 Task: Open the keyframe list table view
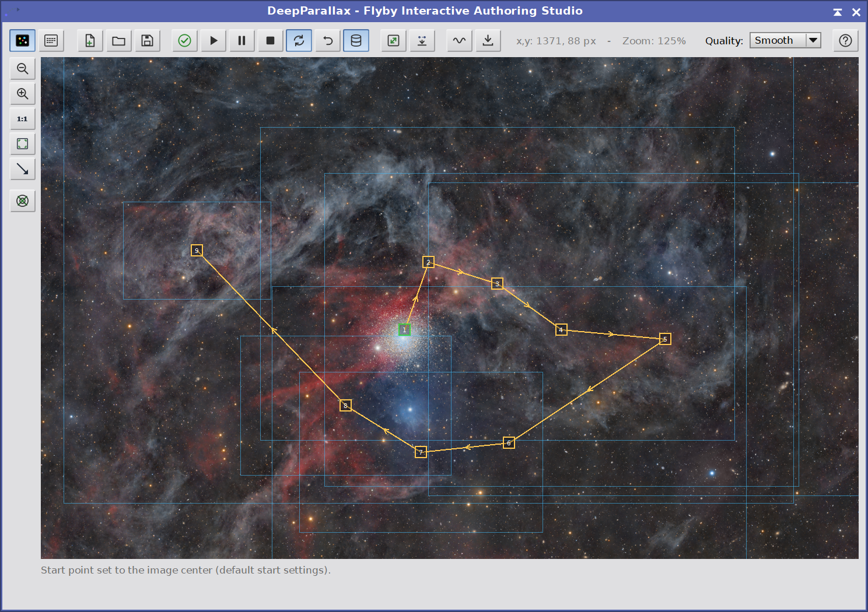pos(51,41)
